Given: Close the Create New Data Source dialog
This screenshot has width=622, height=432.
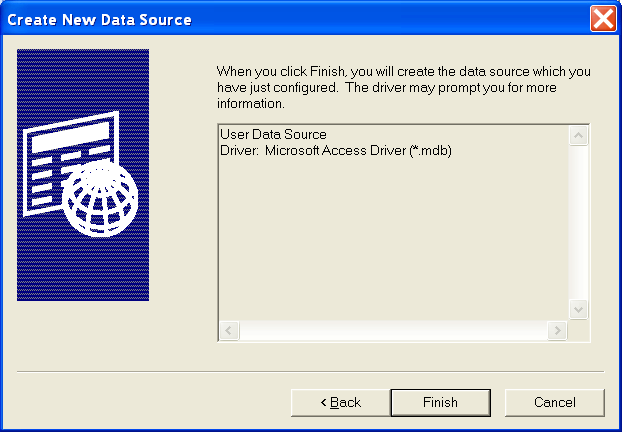Looking at the screenshot, I should 603,18.
